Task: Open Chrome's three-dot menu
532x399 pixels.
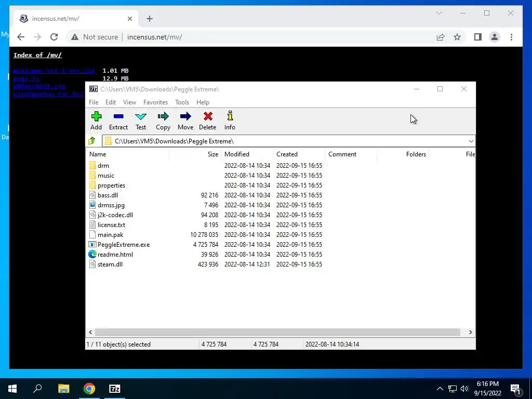Action: pyautogui.click(x=512, y=37)
